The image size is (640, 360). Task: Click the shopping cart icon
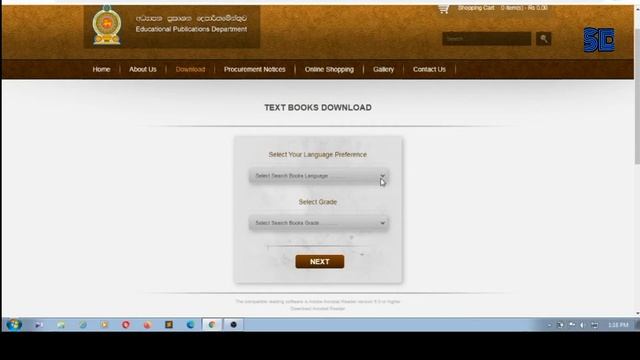(443, 9)
